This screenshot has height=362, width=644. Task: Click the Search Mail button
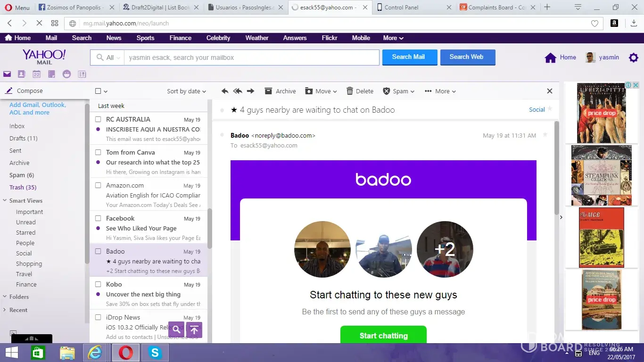(x=410, y=57)
